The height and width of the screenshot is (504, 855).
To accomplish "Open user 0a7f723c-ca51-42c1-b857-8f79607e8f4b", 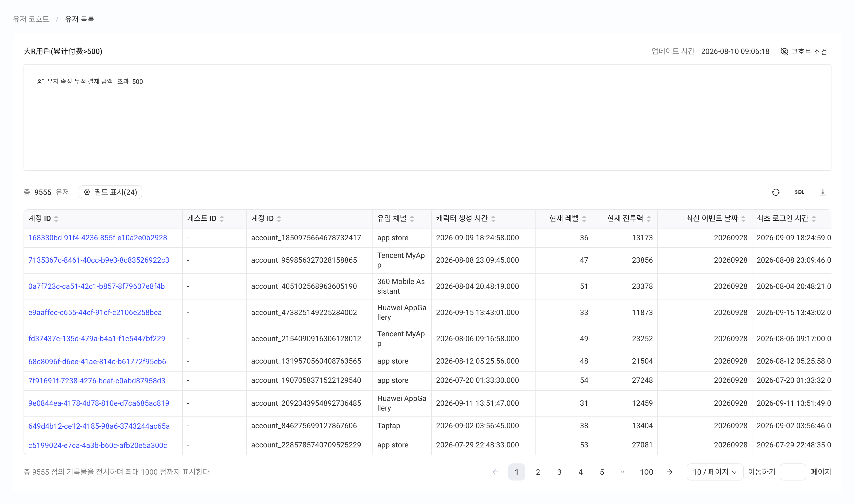I will click(96, 286).
